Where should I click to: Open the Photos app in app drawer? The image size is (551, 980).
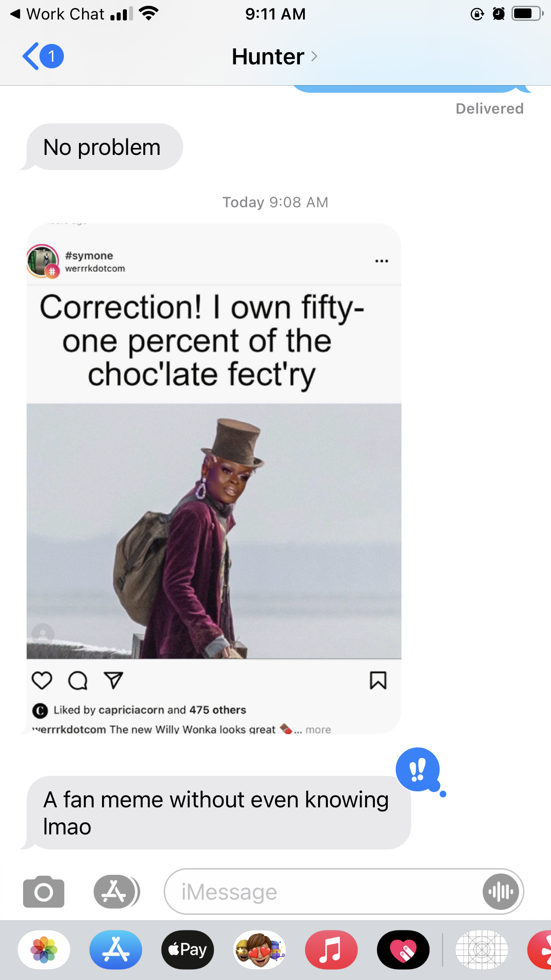(x=44, y=950)
